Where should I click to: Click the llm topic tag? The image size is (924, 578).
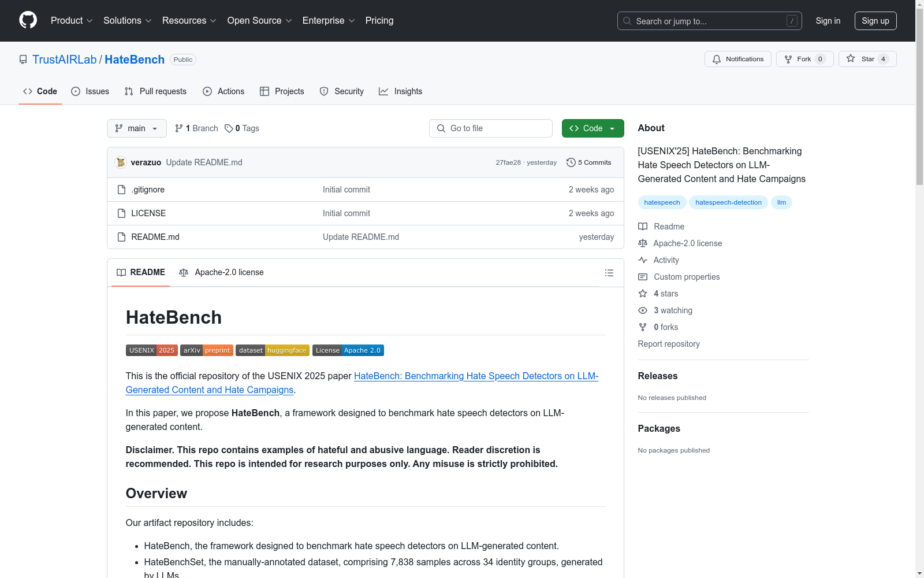pos(781,202)
